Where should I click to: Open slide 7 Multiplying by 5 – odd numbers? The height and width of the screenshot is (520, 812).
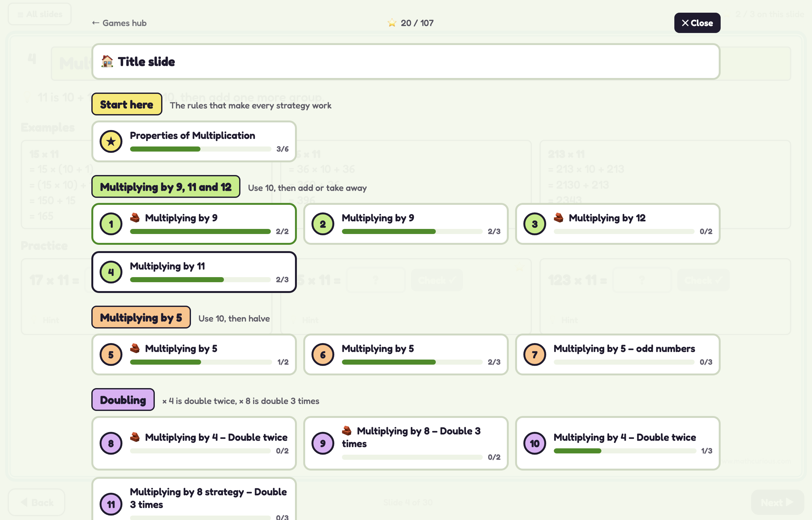click(x=618, y=354)
